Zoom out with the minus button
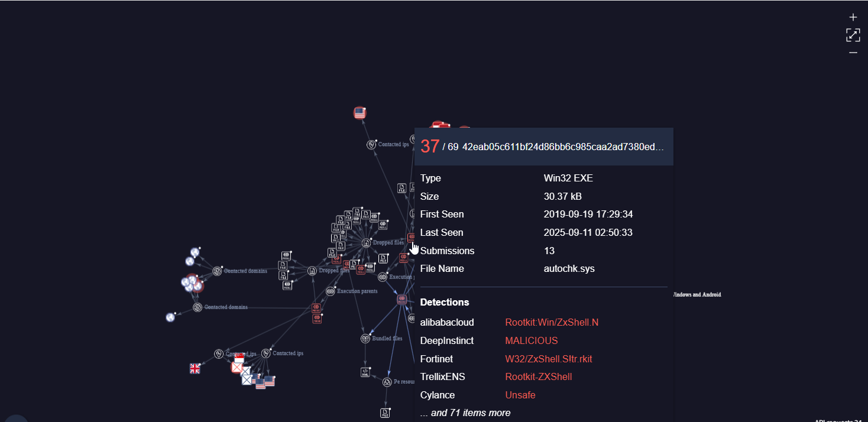868x422 pixels. 853,53
